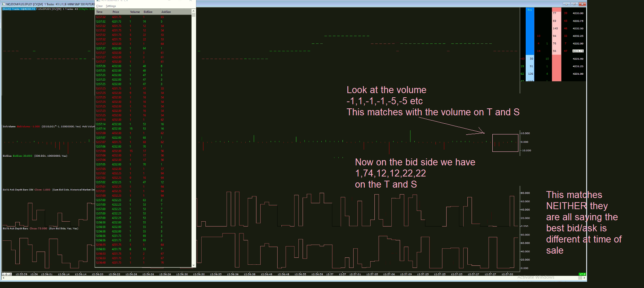Click the -10.000 scale value
The height and width of the screenshot is (288, 644).
(x=526, y=150)
